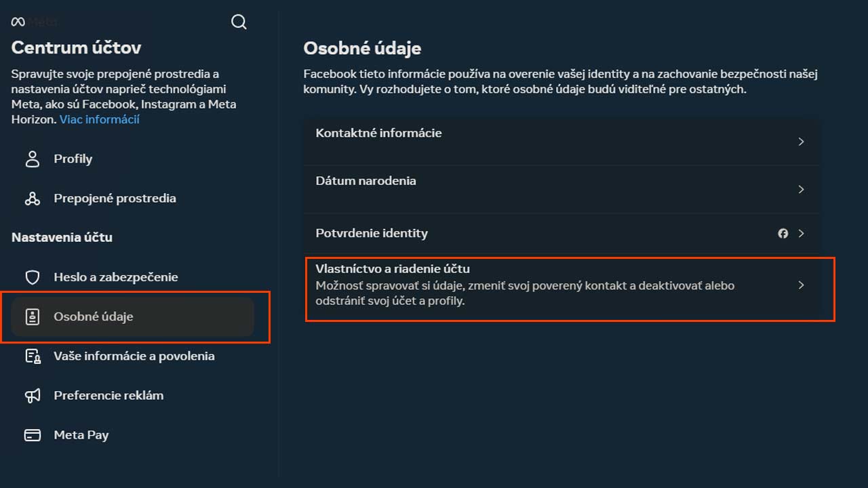Screen dimensions: 868x488
Task: Expand Kontaktné informácie via its chevron arrow
Action: (x=801, y=142)
